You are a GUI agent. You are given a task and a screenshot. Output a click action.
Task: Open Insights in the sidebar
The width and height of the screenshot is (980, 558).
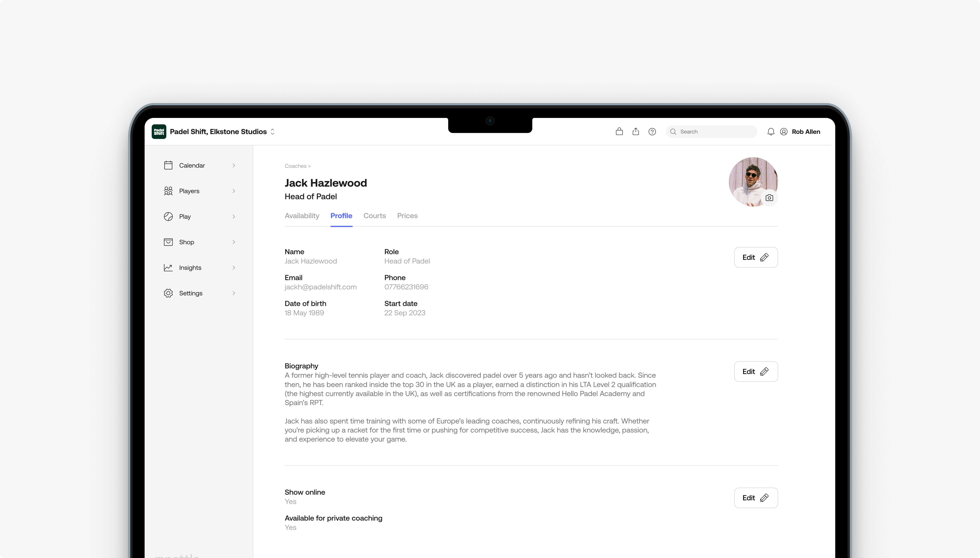tap(190, 267)
